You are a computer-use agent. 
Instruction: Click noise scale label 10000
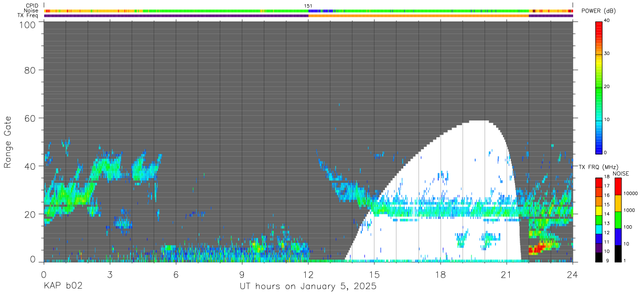coord(631,194)
